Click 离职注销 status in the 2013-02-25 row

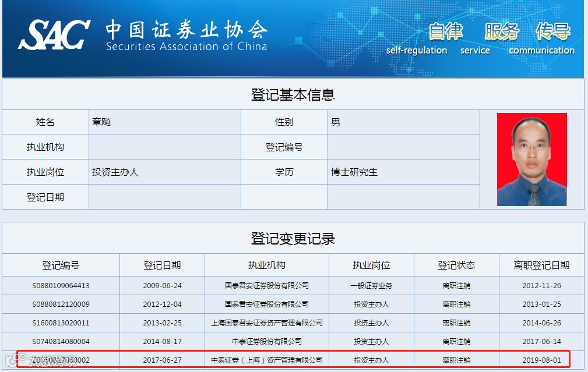(x=456, y=323)
